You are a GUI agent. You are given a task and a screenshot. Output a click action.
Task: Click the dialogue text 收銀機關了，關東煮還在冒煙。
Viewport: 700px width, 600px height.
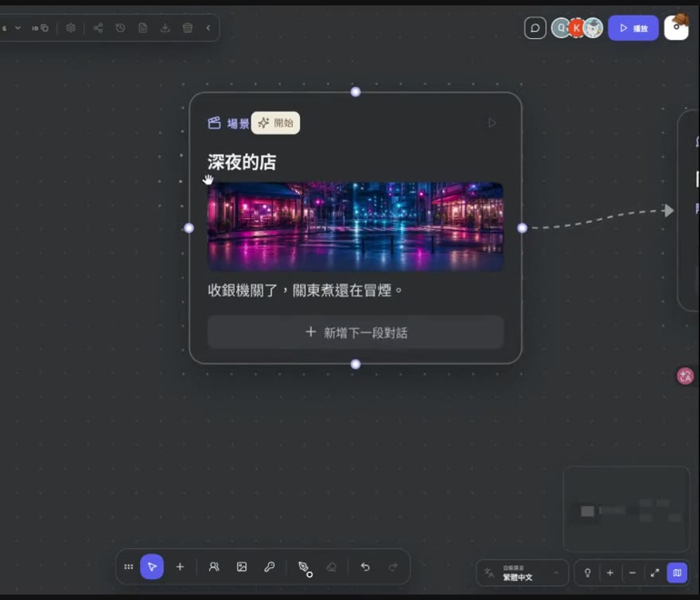[305, 290]
